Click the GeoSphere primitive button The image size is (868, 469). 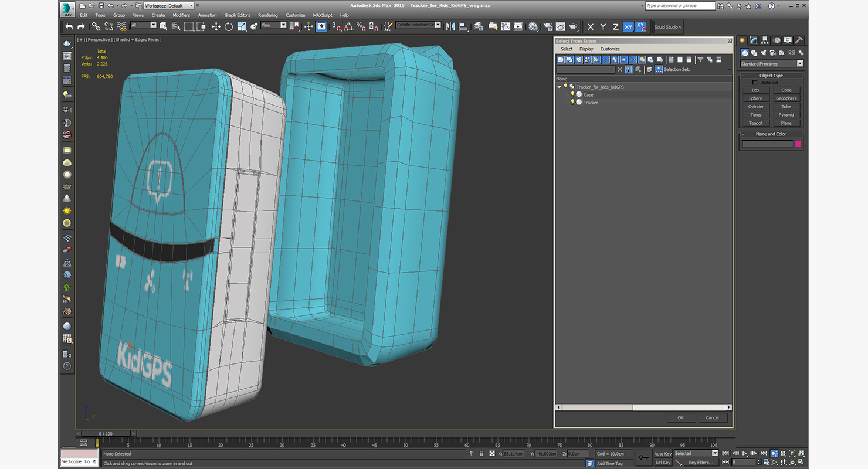[786, 98]
